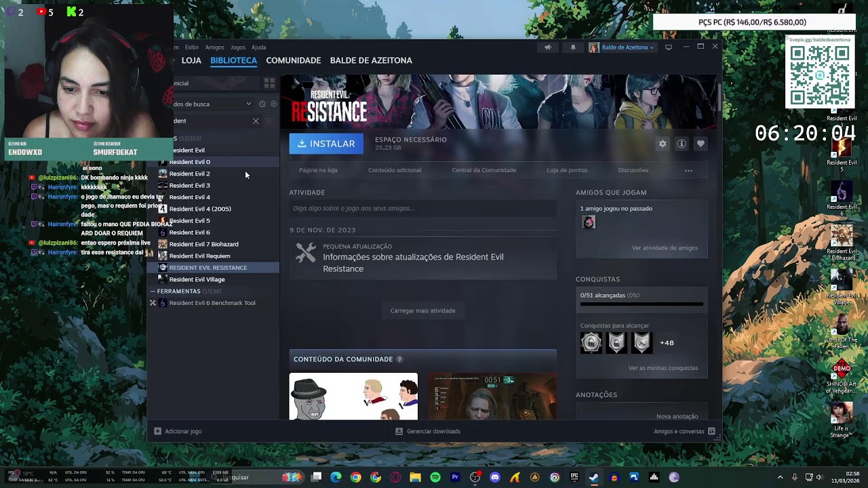Select Resident Evil 4 (2005) in library

(x=200, y=209)
